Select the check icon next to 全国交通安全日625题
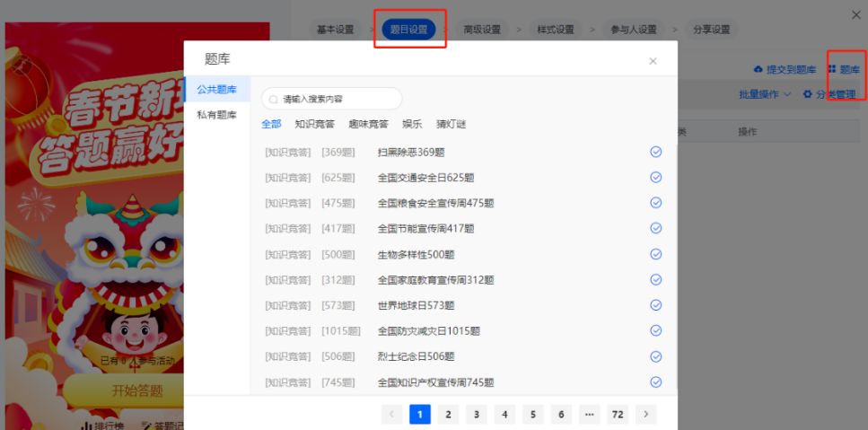The width and height of the screenshot is (868, 430). (655, 178)
